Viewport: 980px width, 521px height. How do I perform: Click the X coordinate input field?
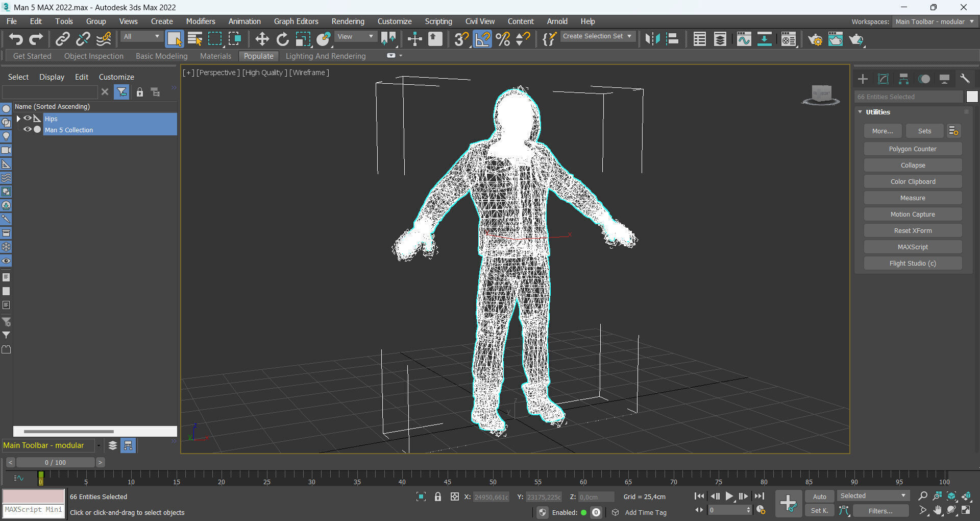coord(492,497)
